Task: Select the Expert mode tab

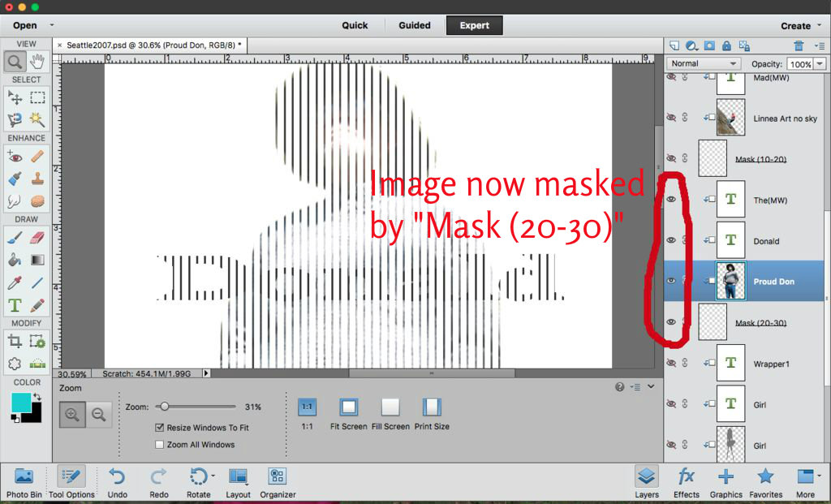Action: pyautogui.click(x=474, y=25)
